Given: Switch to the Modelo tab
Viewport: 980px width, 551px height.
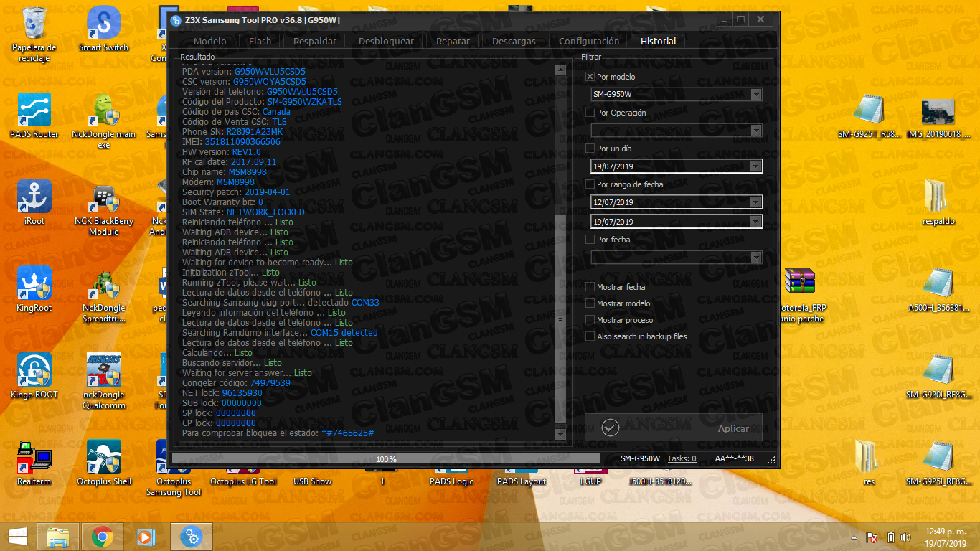Looking at the screenshot, I should point(209,42).
